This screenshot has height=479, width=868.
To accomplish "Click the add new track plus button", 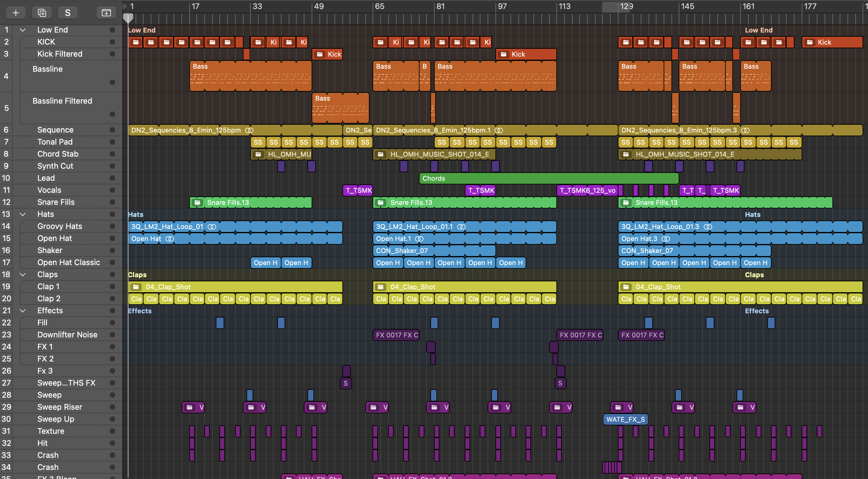I will click(x=15, y=13).
